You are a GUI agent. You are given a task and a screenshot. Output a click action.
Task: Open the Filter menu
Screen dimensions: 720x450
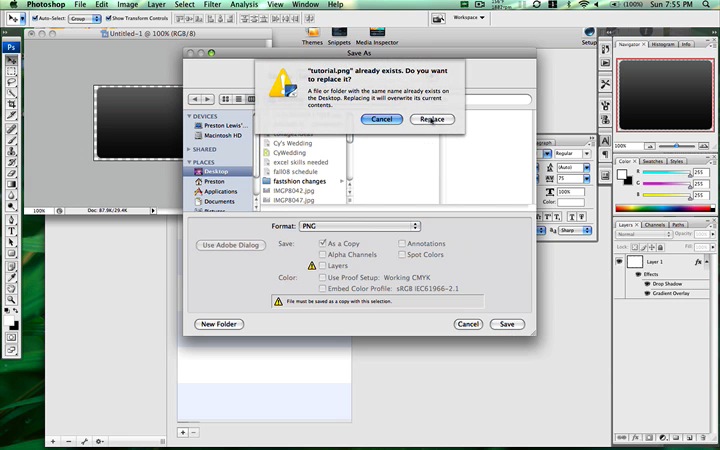click(212, 5)
